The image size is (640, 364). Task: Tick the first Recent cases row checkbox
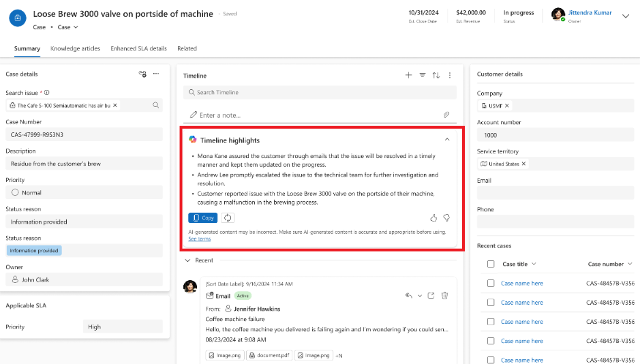pos(491,283)
